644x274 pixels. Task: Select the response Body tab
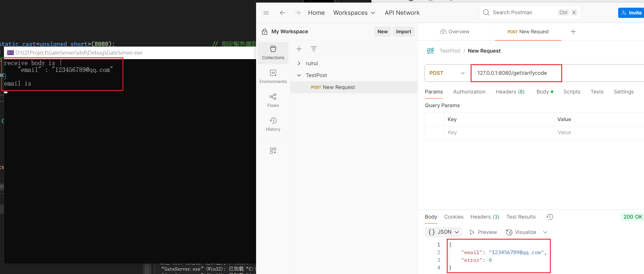pyautogui.click(x=431, y=217)
